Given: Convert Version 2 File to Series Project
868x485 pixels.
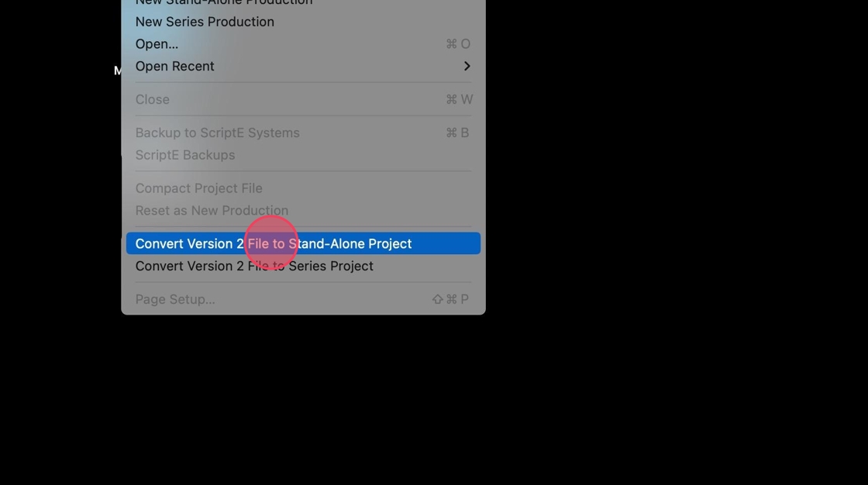Looking at the screenshot, I should tap(303, 265).
